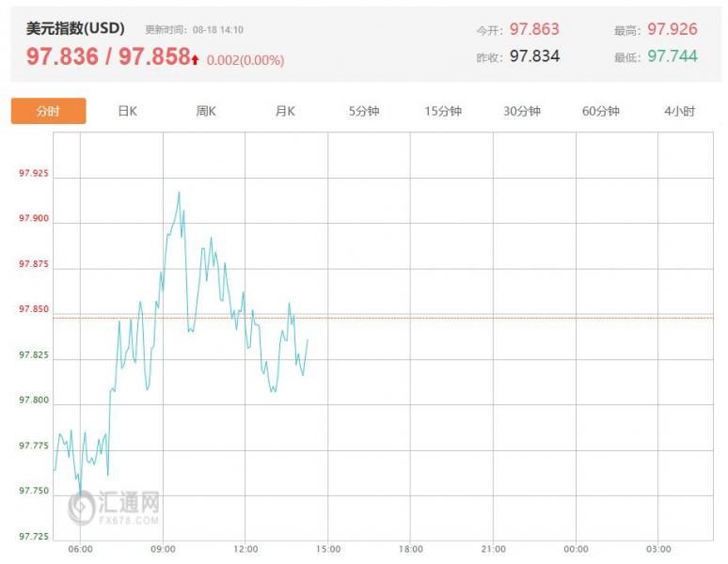Select the 15分钟 interval tab
This screenshot has width=728, height=564.
click(x=443, y=111)
